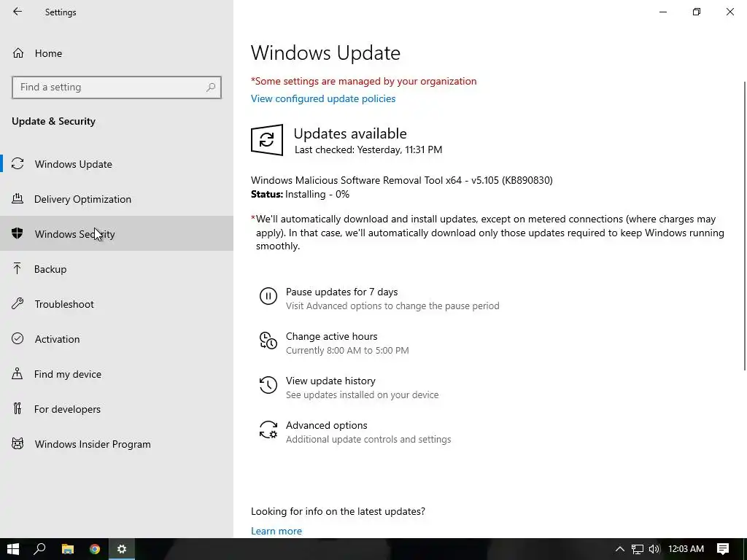
Task: Click the magnifier icon in search box
Action: [211, 87]
